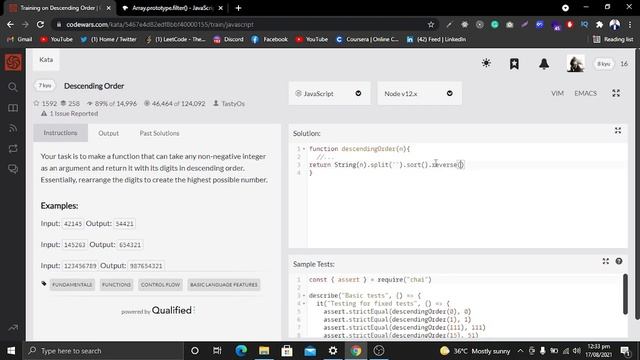Click the fullscreen icon beside EMACS
Viewport: 640px width, 360px height.
point(616,93)
